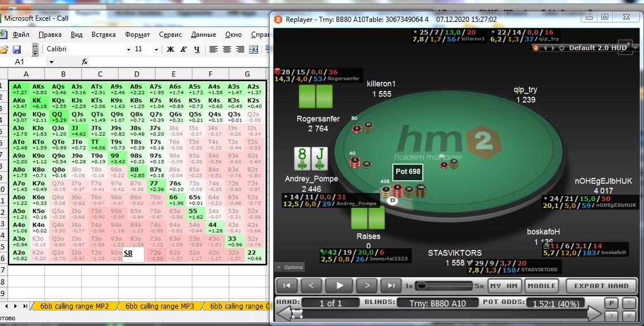The image size is (644, 326).
Task: Go to the last sheet tab arrow
Action: tap(25, 306)
